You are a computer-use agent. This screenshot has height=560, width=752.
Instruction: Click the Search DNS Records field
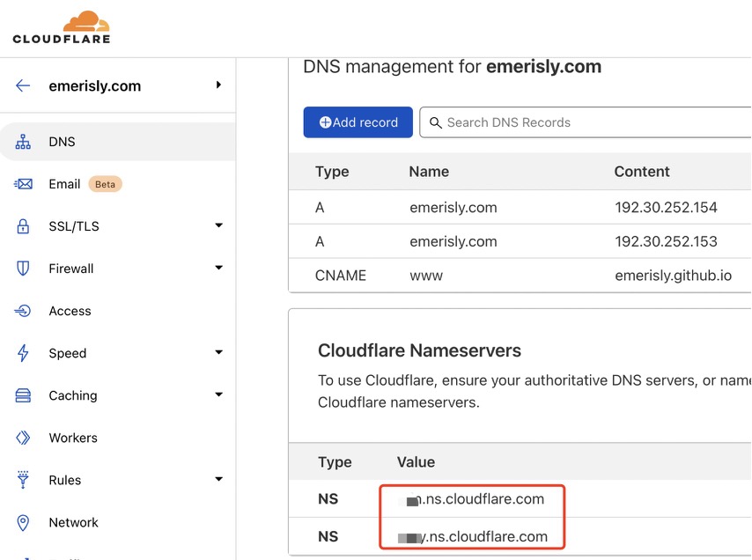590,122
